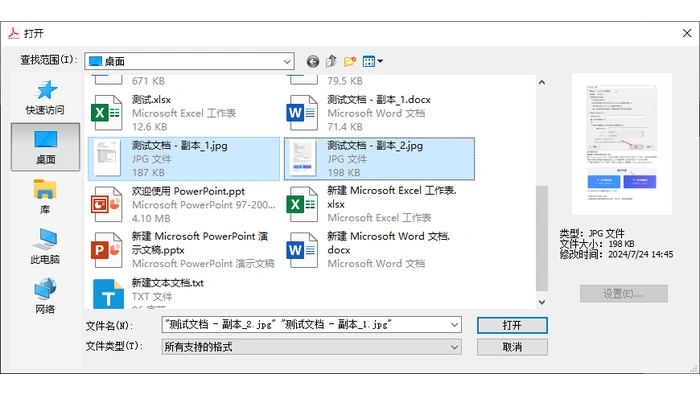Click file name 测试文档 - 副本_1.docx
Screen dimensions: 700x395
(x=379, y=100)
